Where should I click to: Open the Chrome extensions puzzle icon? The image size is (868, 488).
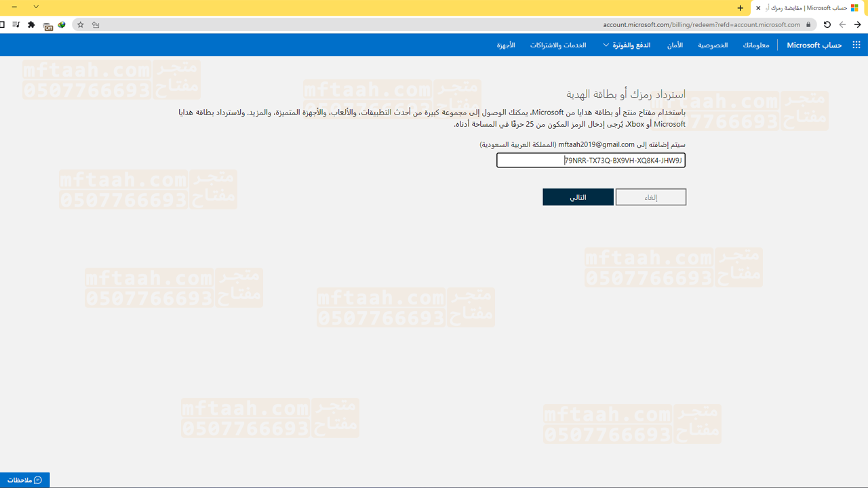[x=31, y=24]
